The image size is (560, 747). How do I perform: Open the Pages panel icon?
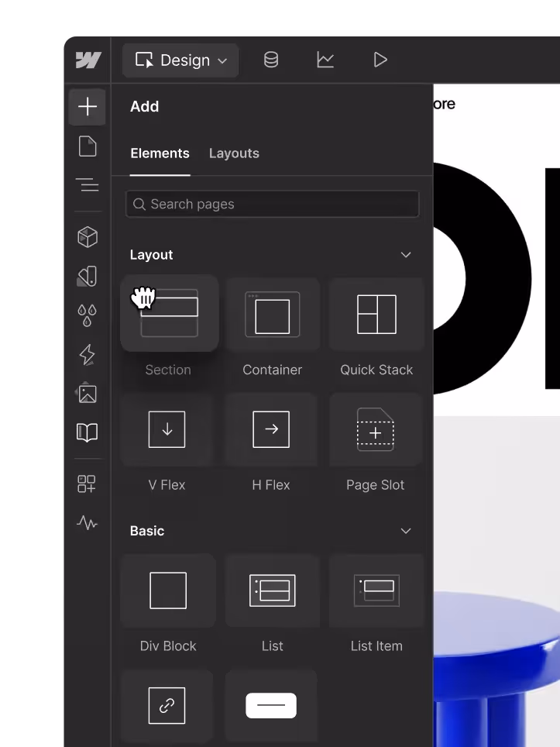[88, 146]
